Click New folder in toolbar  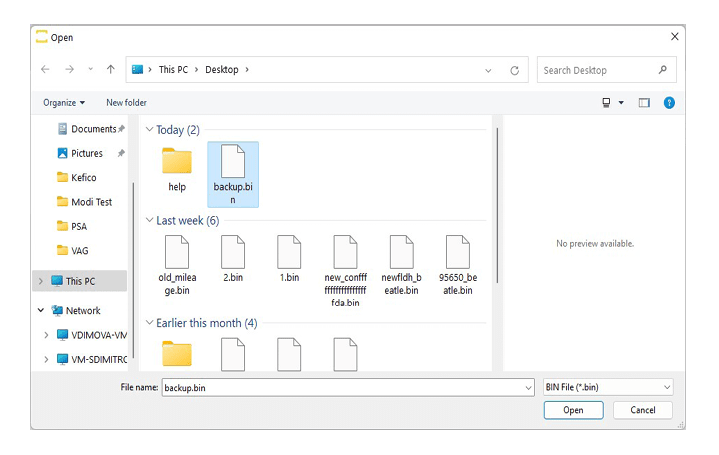click(126, 102)
